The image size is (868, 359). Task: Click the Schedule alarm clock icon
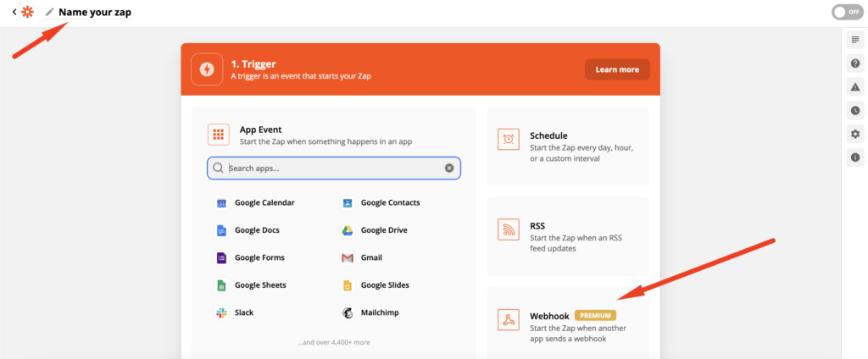509,140
